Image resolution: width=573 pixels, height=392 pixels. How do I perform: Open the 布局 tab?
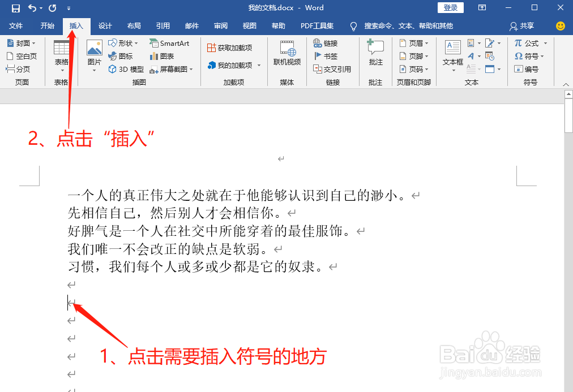pos(134,26)
